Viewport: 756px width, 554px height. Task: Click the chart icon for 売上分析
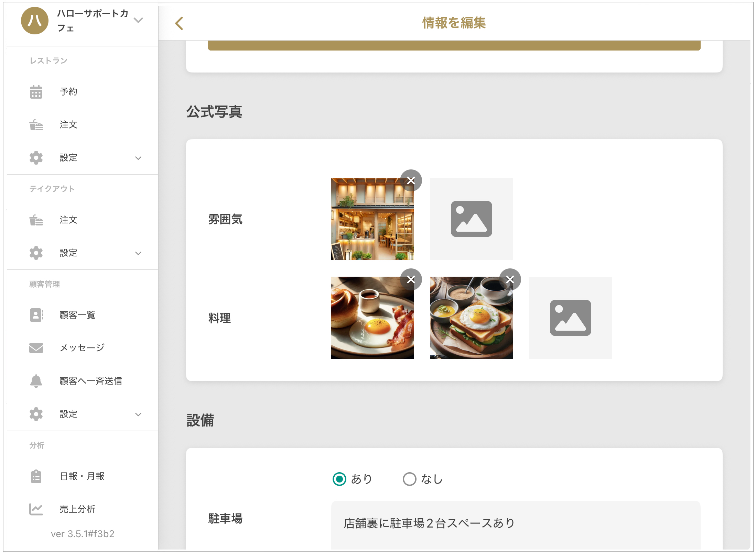click(36, 509)
